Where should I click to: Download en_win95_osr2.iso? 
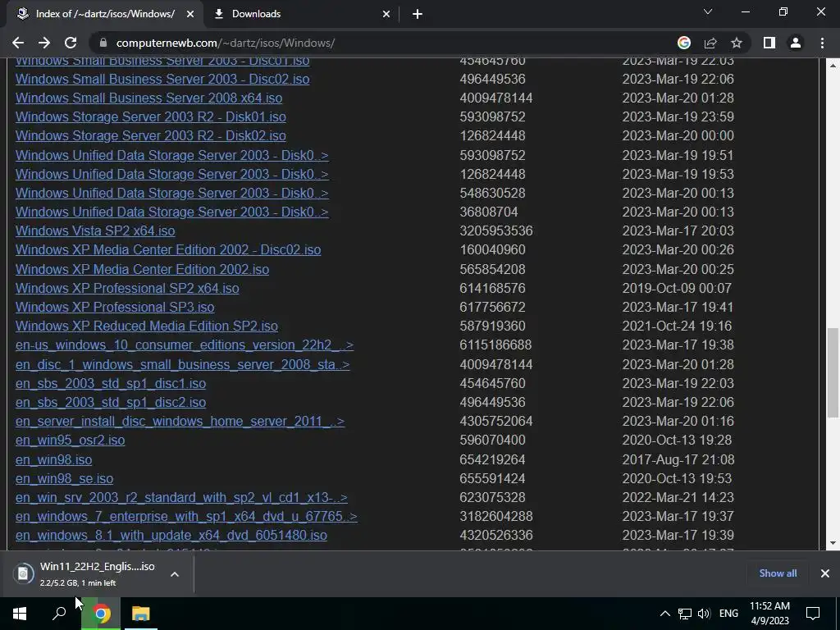coord(71,441)
